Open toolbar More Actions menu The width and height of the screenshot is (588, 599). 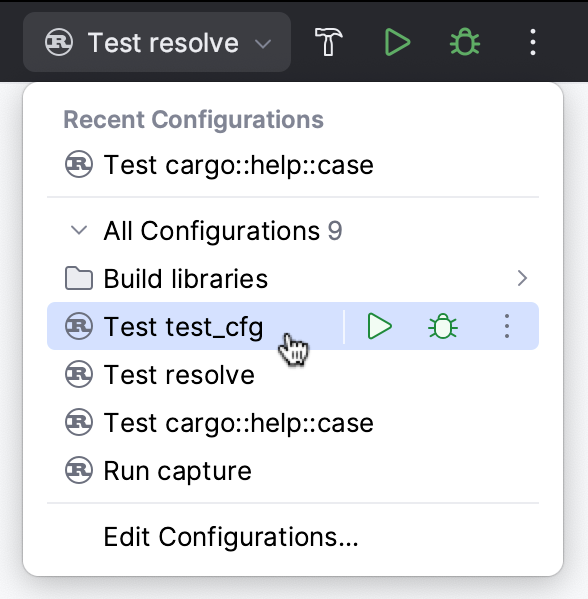pos(533,42)
